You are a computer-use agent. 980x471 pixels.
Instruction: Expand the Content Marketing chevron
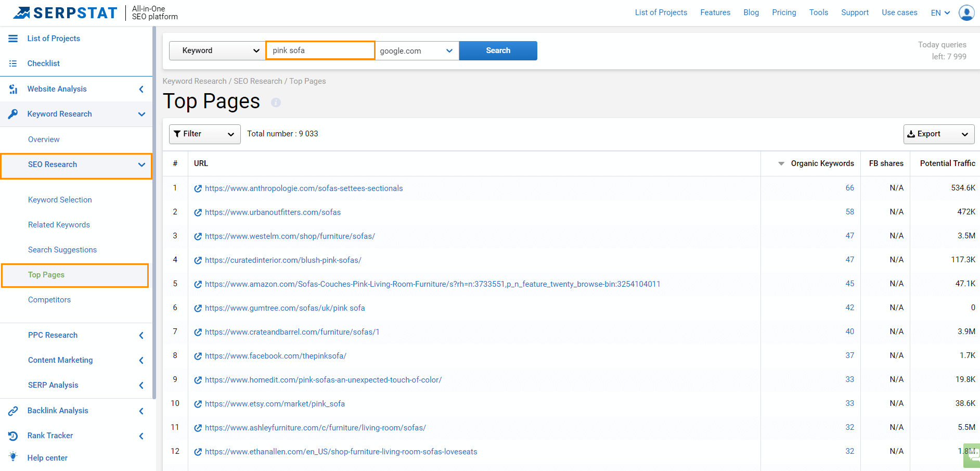click(141, 360)
